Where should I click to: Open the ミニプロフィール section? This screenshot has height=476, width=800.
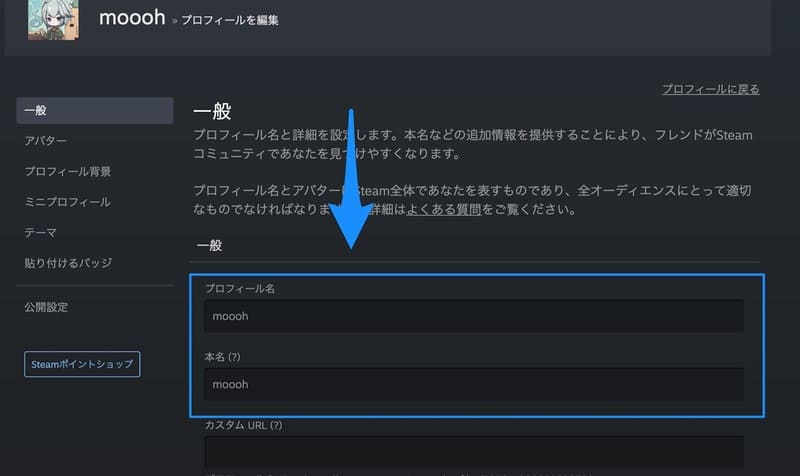click(x=67, y=202)
